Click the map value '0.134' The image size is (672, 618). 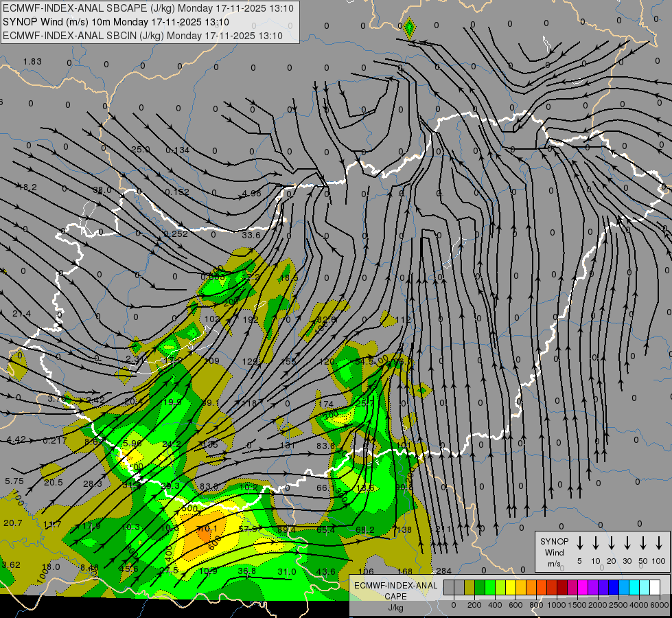[177, 150]
